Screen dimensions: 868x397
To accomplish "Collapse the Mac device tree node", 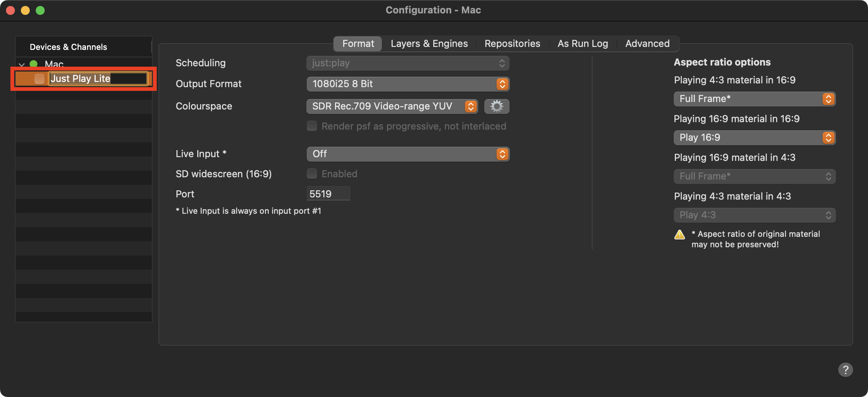I will pyautogui.click(x=22, y=64).
